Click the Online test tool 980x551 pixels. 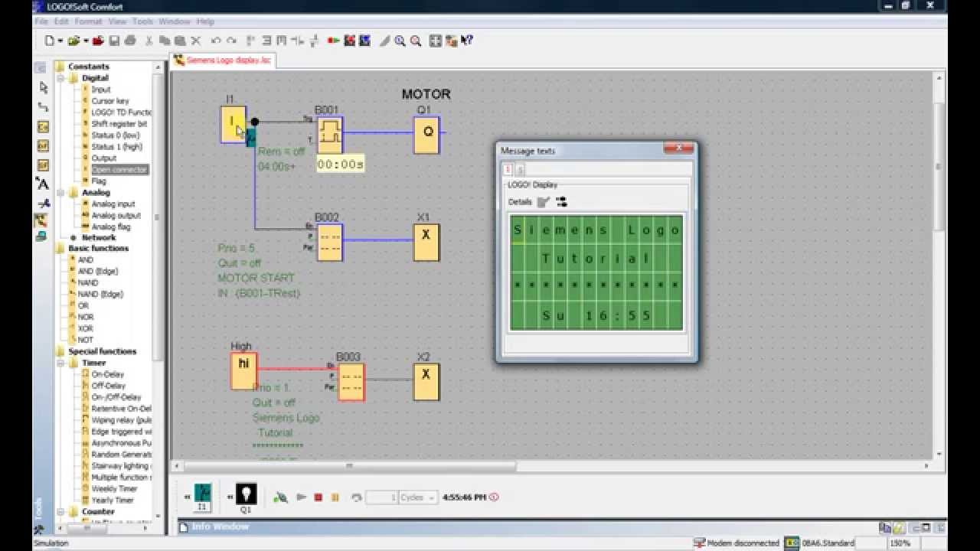[x=42, y=236]
